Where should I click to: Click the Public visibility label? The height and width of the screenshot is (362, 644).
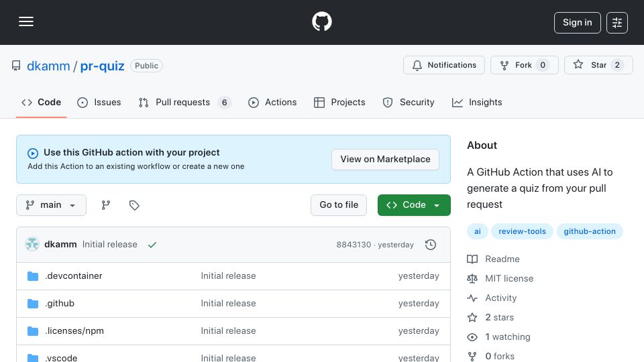[x=147, y=66]
